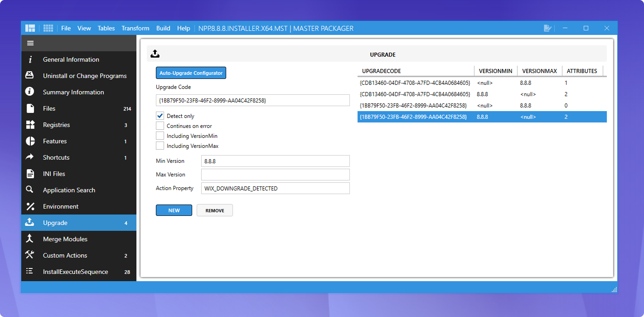Enable the Continues on error checkbox
Image resolution: width=644 pixels, height=317 pixels.
pyautogui.click(x=160, y=126)
